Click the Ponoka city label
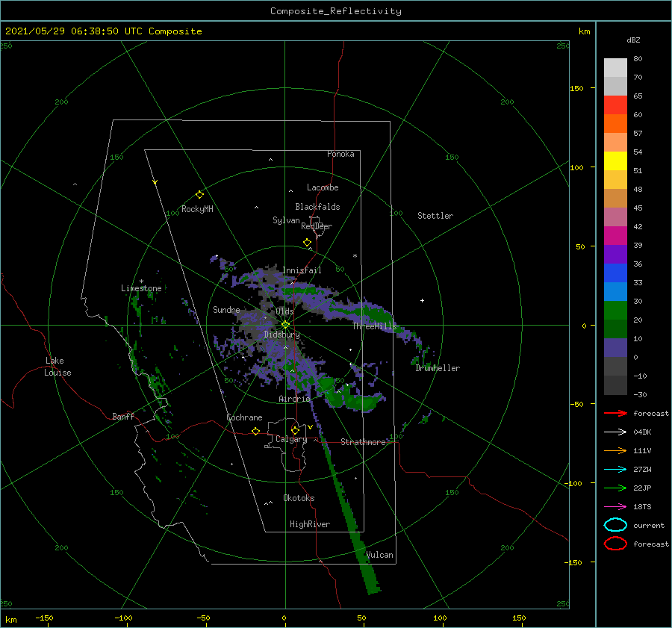 click(340, 154)
